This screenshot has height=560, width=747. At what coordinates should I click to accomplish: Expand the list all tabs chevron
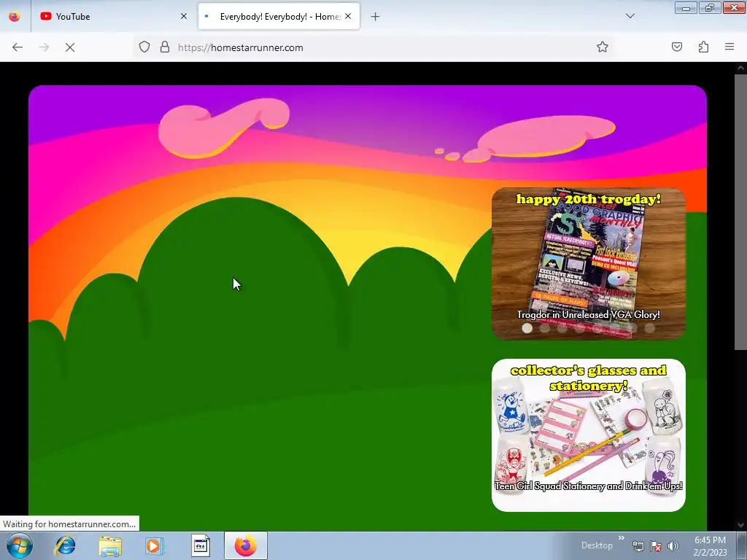point(630,16)
